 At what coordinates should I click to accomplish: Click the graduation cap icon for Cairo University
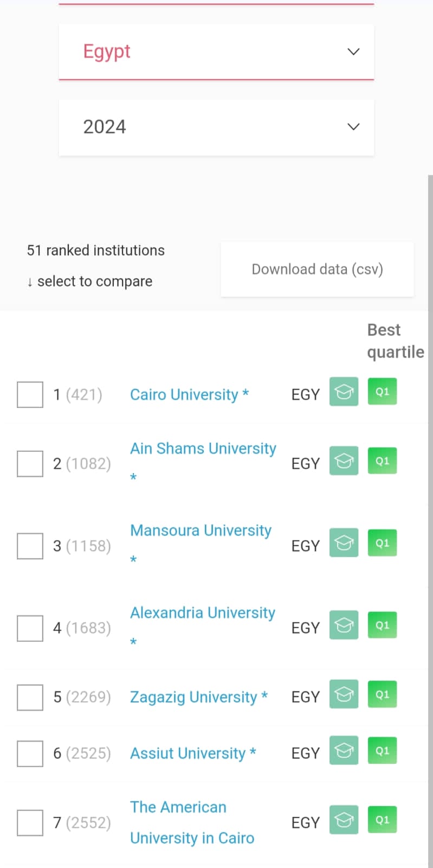pyautogui.click(x=344, y=392)
